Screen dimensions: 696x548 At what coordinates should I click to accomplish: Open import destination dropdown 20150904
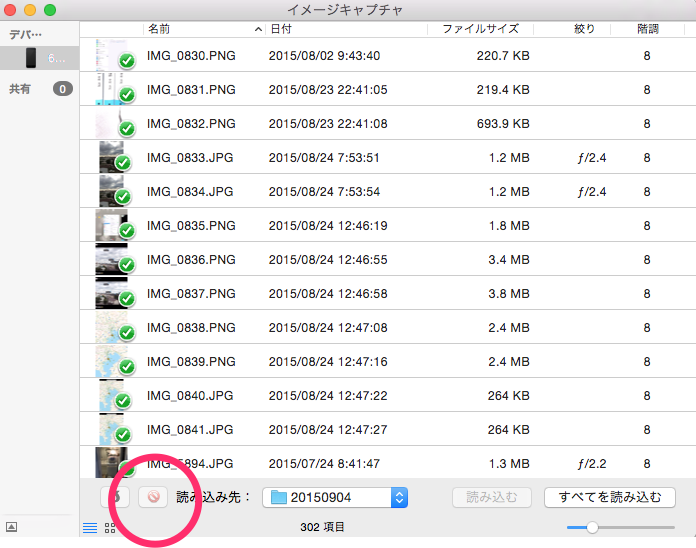point(335,497)
